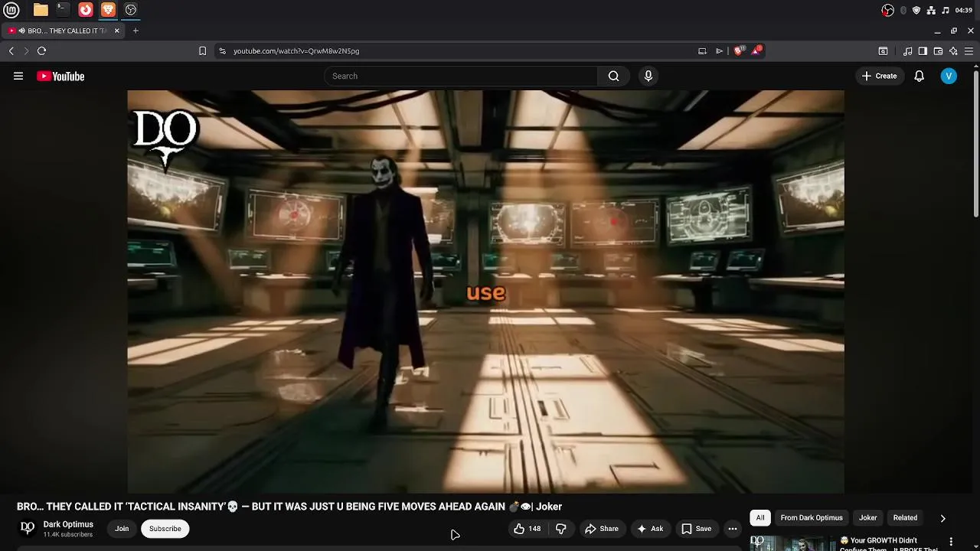Screen dimensions: 980x551
Task: Open the Linux Mint start menu
Action: coord(11,10)
